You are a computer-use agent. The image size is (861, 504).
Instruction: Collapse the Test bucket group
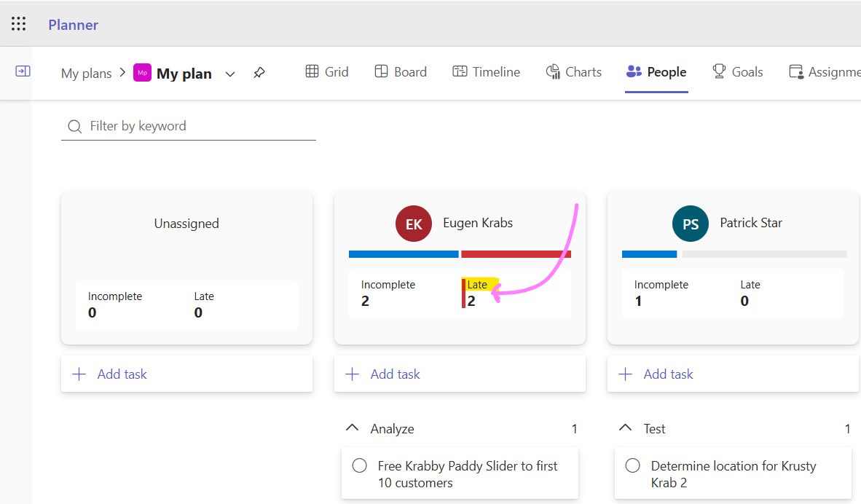tap(625, 428)
